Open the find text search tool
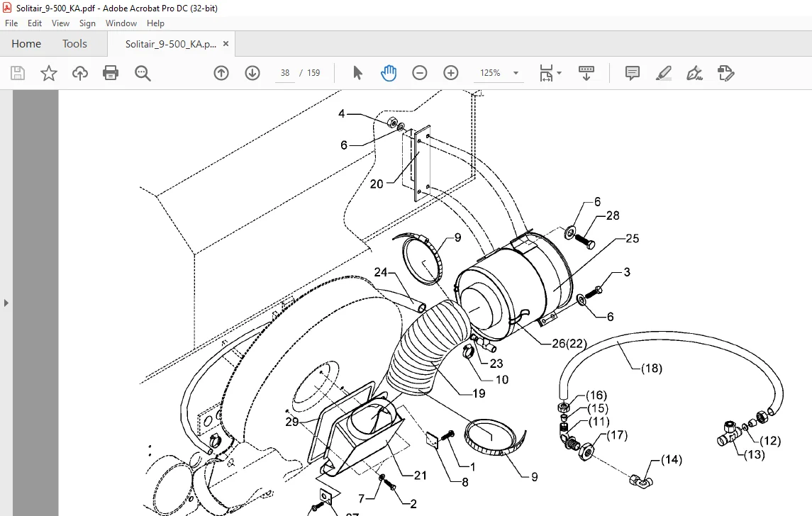This screenshot has width=812, height=516. click(143, 73)
